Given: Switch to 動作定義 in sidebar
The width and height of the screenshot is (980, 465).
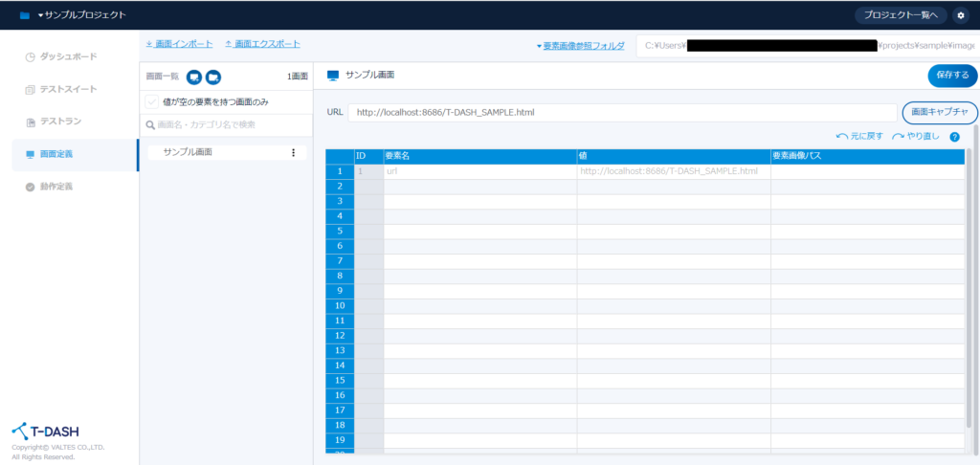Looking at the screenshot, I should click(x=59, y=186).
